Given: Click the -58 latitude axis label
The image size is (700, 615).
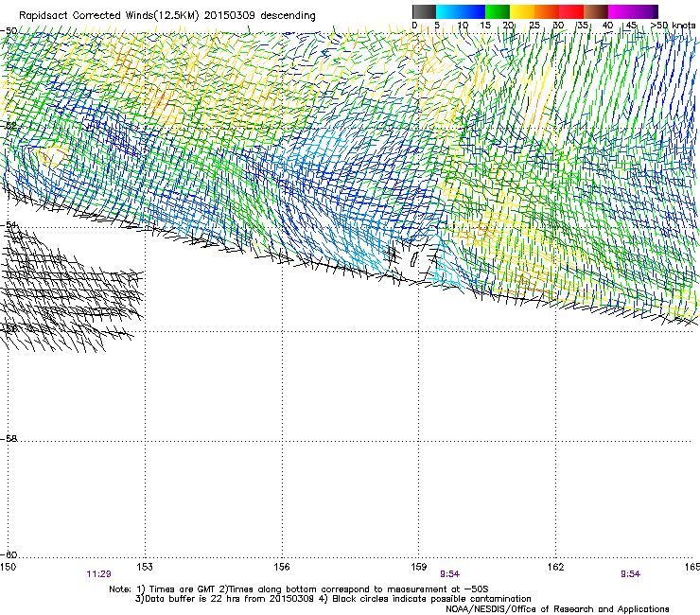Looking at the screenshot, I should pos(9,439).
